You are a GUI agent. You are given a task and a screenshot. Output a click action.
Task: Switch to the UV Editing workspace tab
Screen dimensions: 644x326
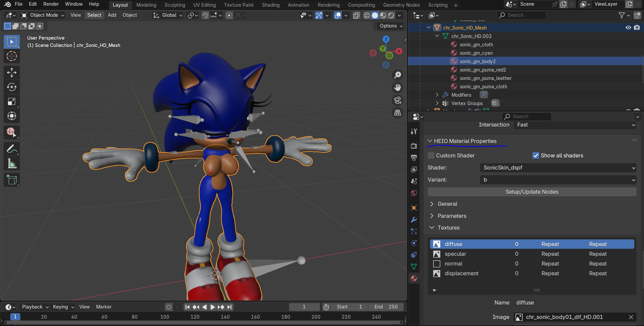click(205, 5)
